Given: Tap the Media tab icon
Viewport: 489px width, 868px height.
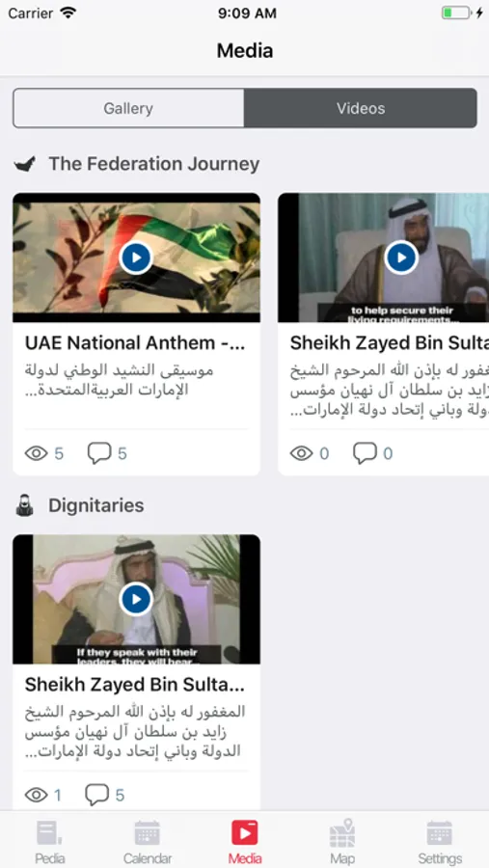Looking at the screenshot, I should (x=245, y=833).
